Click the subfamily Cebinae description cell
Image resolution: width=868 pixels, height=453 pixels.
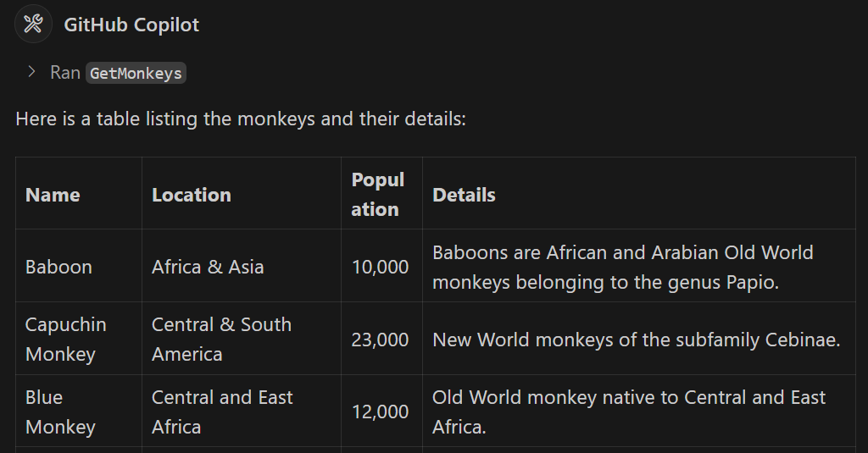636,340
